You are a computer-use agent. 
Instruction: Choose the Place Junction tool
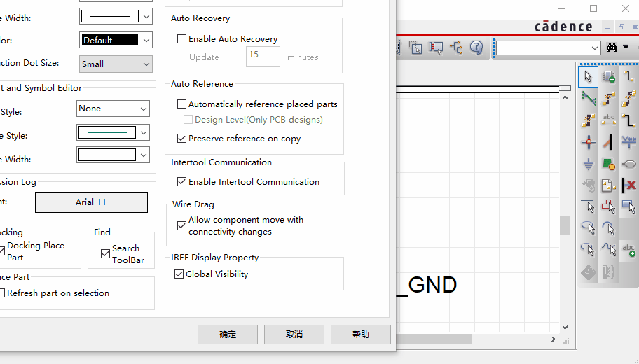click(588, 142)
